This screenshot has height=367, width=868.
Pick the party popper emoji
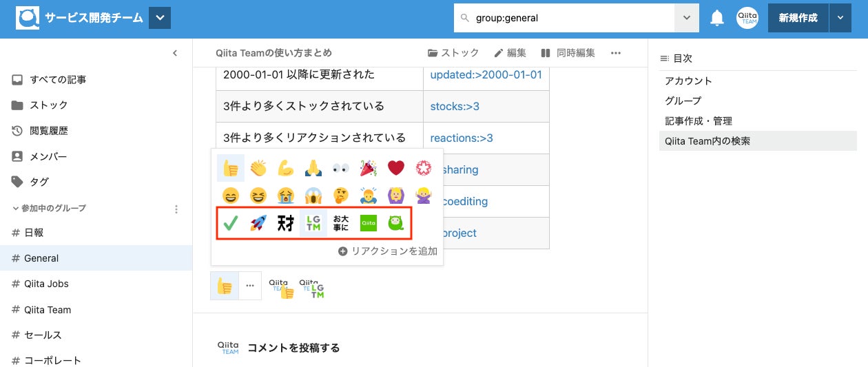368,168
